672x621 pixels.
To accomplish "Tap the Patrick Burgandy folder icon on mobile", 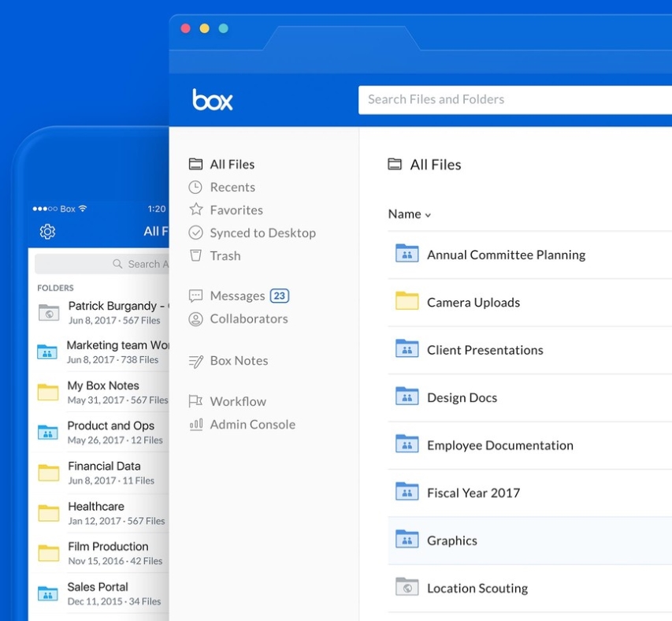I will pyautogui.click(x=49, y=312).
